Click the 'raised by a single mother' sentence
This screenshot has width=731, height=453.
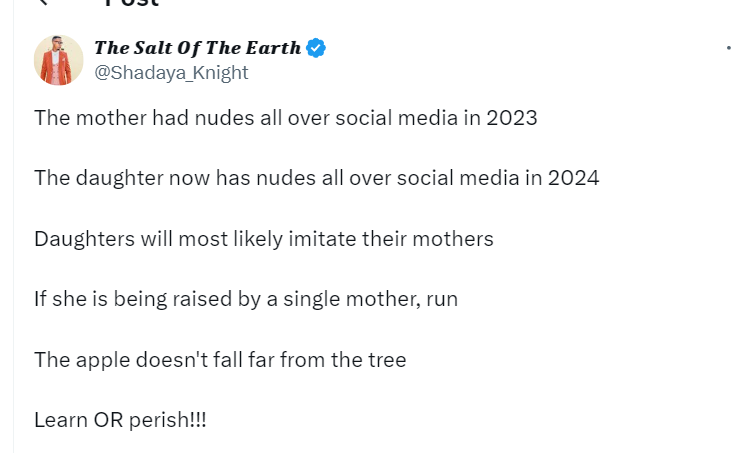(246, 299)
